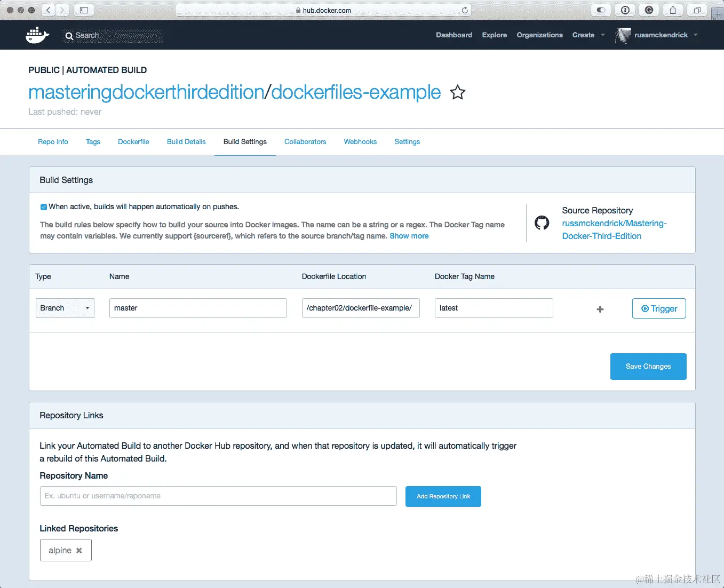Open the Tags tab
The width and height of the screenshot is (724, 588).
93,142
